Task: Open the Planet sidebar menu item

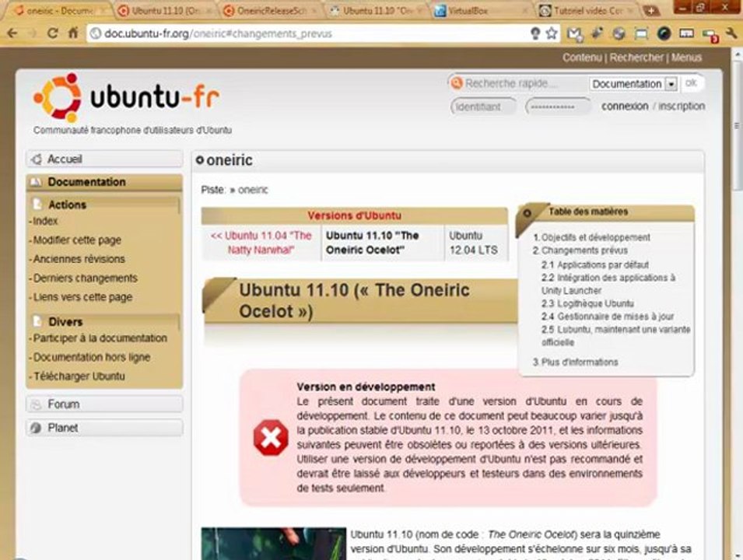Action: coord(105,428)
